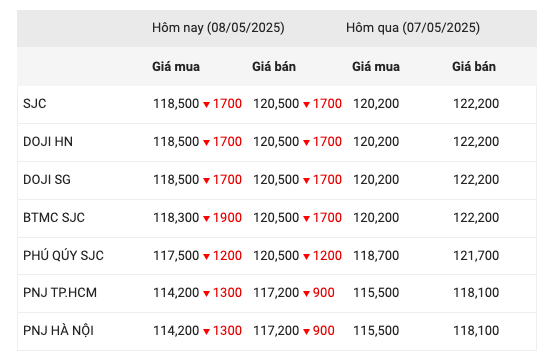Viewport: 550px width, 363px height.
Task: Click yesterday's 121,700 sell price
Action: pyautogui.click(x=476, y=256)
